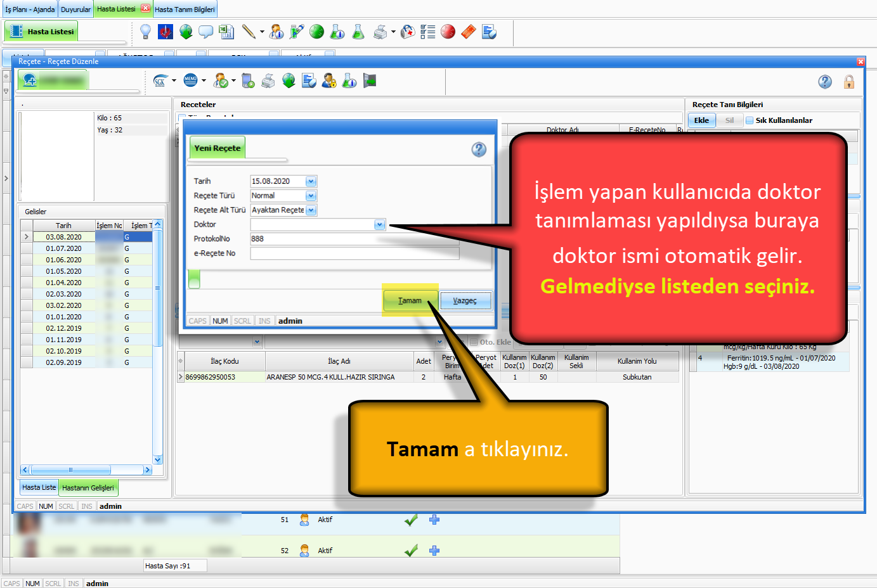Viewport: 877px width, 588px height.
Task: Click the Gelişler list vertical scrollbar down arrow
Action: (x=158, y=460)
